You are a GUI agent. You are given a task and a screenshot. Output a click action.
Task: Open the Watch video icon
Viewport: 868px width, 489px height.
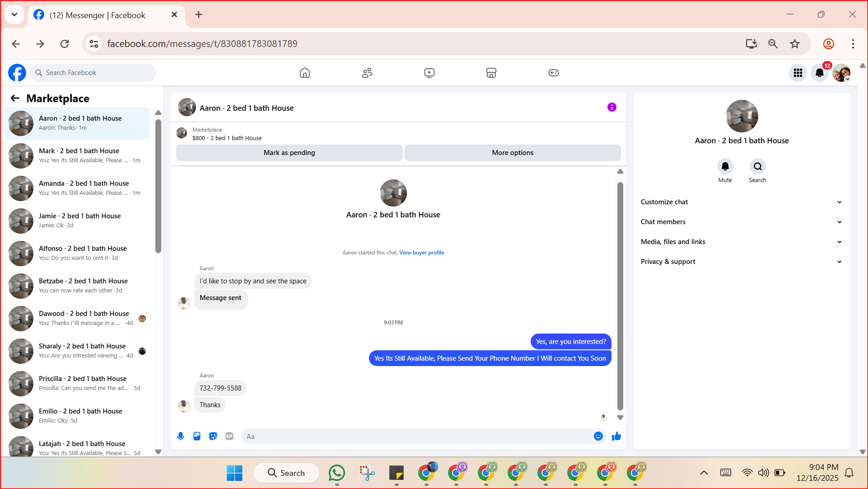tap(429, 73)
